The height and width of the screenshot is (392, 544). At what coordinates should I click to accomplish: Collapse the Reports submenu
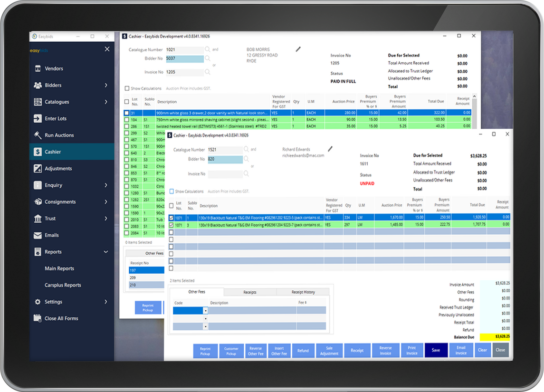pos(106,252)
